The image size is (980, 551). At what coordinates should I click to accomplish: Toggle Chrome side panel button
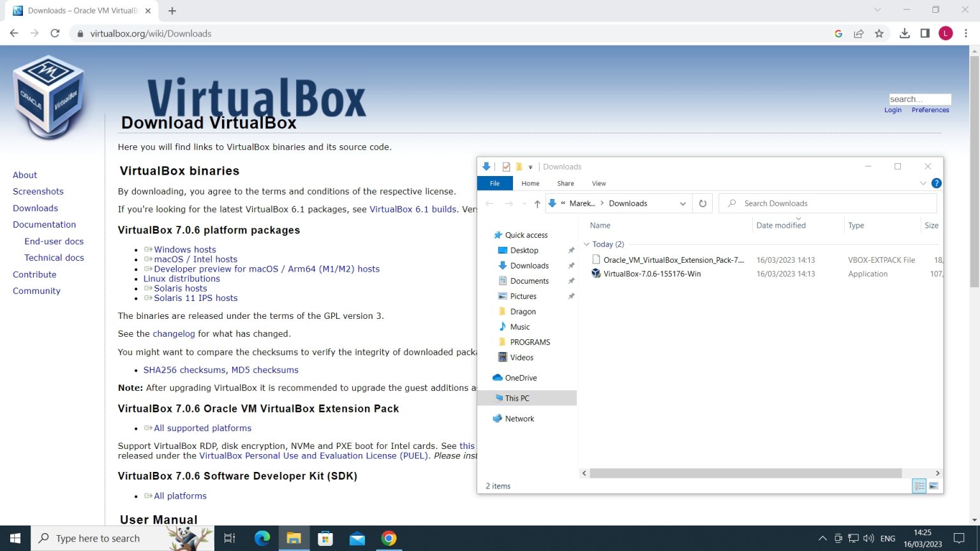point(924,34)
